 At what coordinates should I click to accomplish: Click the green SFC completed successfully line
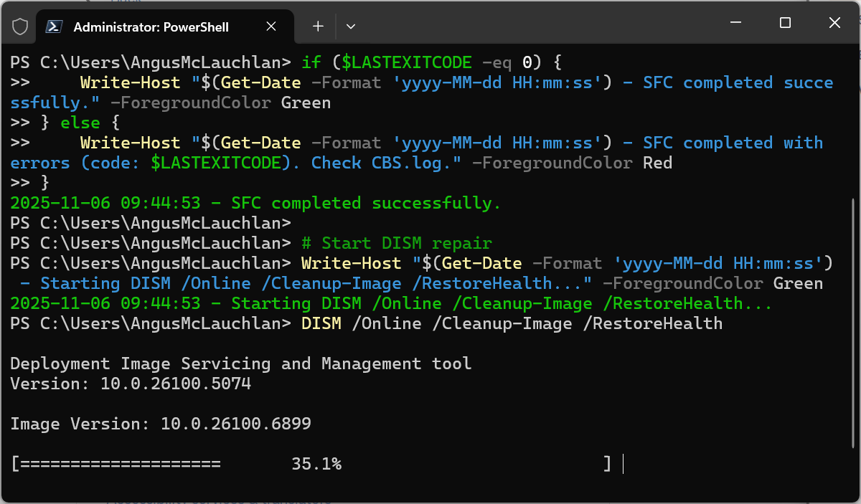pyautogui.click(x=255, y=203)
